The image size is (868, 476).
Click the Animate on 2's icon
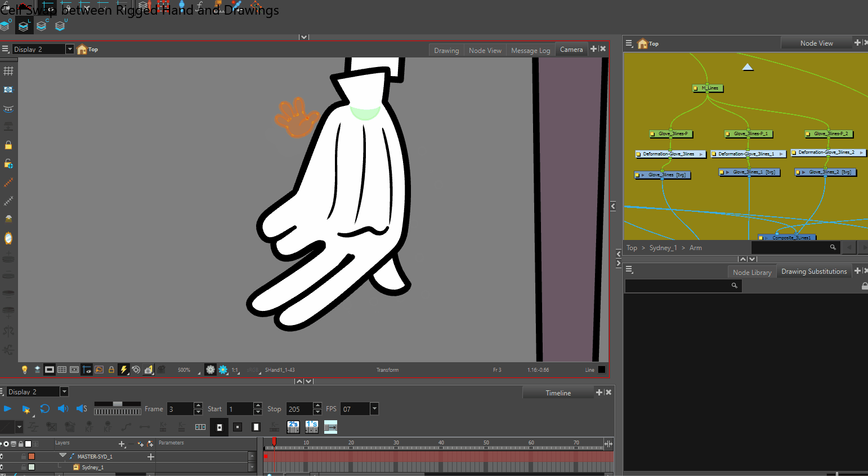(293, 427)
